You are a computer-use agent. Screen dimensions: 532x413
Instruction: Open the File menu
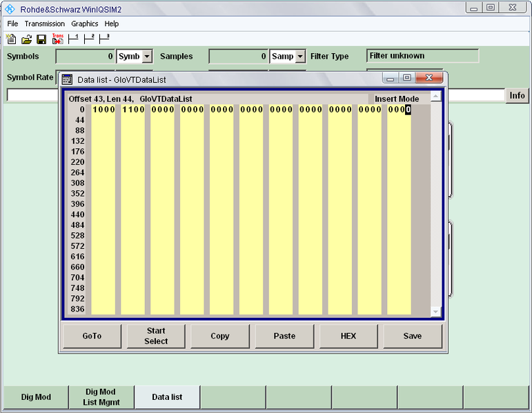[x=12, y=23]
